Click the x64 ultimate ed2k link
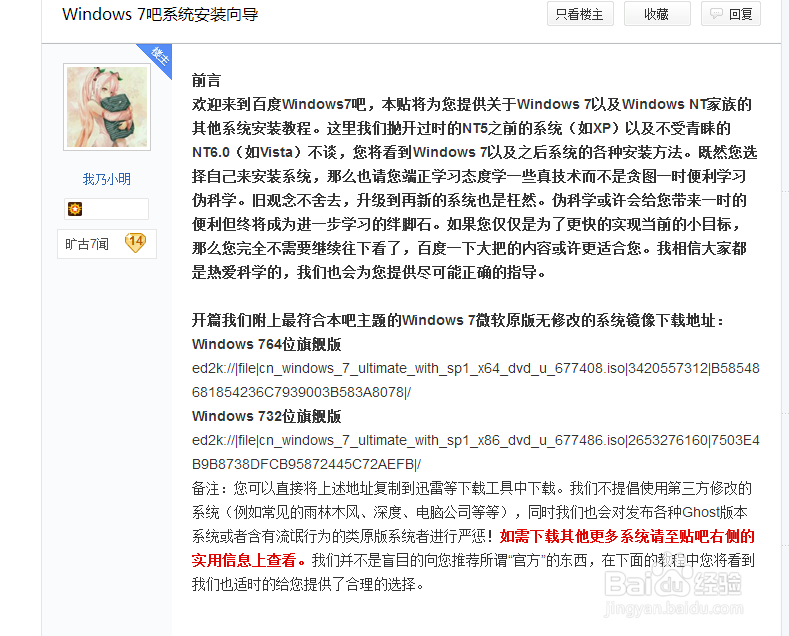789x636 pixels. (476, 380)
